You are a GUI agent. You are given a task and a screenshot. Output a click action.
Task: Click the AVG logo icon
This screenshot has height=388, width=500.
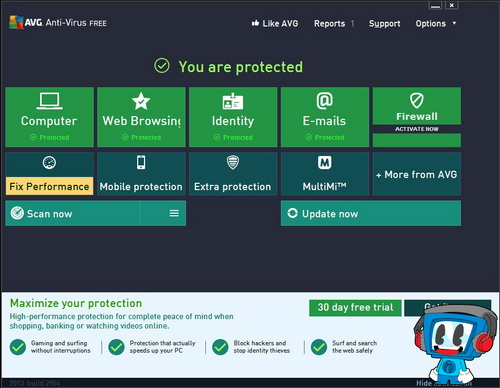16,22
